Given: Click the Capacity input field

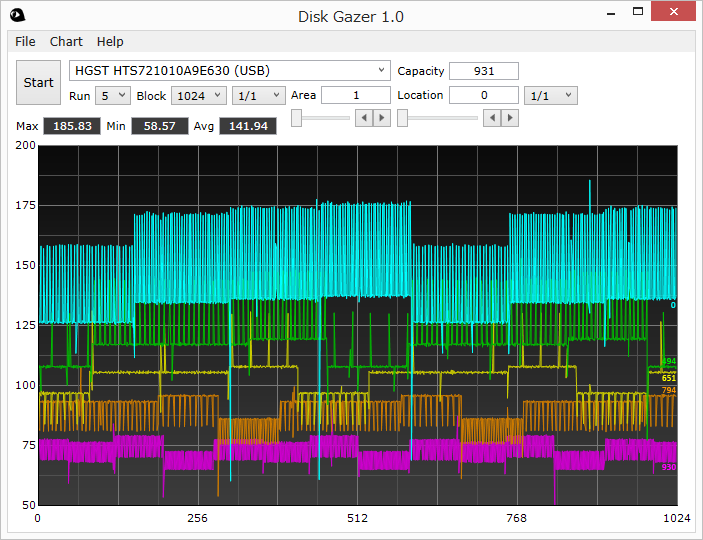Looking at the screenshot, I should 484,71.
